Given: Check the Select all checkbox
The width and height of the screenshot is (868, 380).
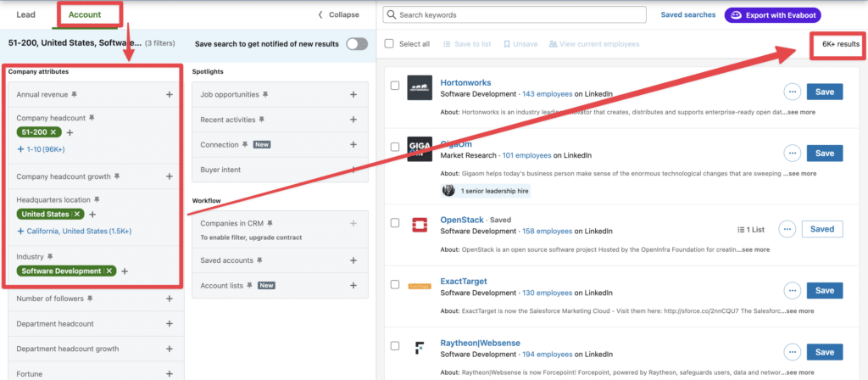Looking at the screenshot, I should point(389,44).
